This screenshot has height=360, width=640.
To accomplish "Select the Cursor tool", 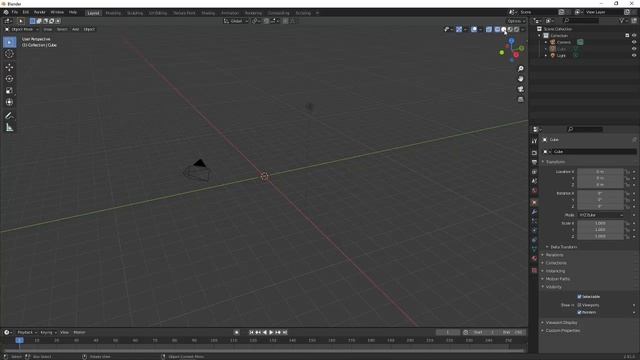I will (9, 54).
